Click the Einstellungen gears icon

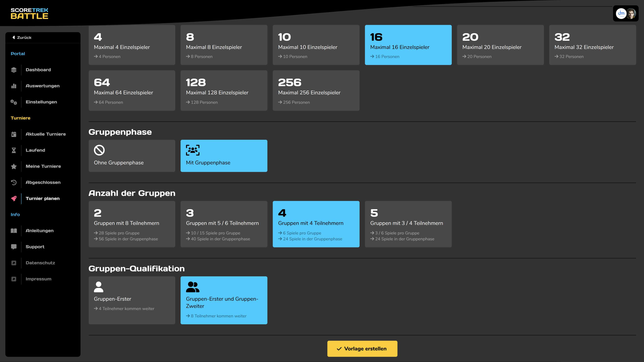(x=14, y=102)
